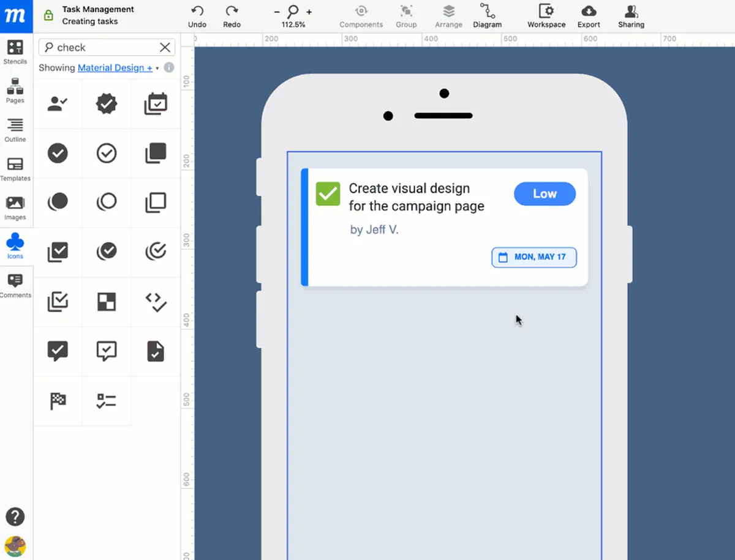The image size is (735, 560).
Task: Clear the icon search field
Action: (x=165, y=47)
